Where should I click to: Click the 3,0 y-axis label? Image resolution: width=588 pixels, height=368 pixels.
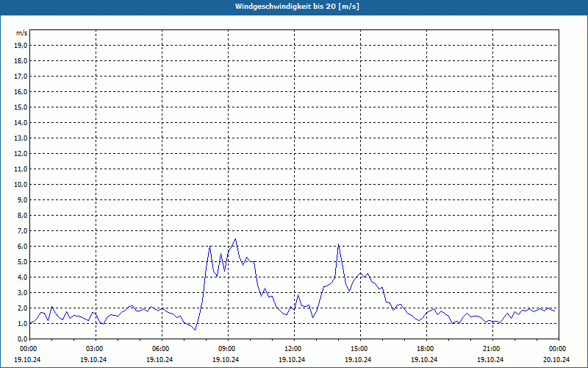(22, 292)
